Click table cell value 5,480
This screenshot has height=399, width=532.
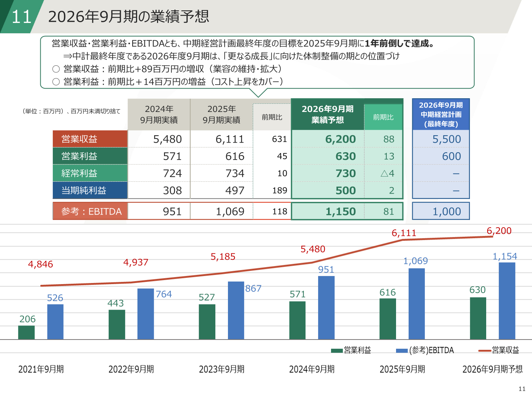[167, 139]
